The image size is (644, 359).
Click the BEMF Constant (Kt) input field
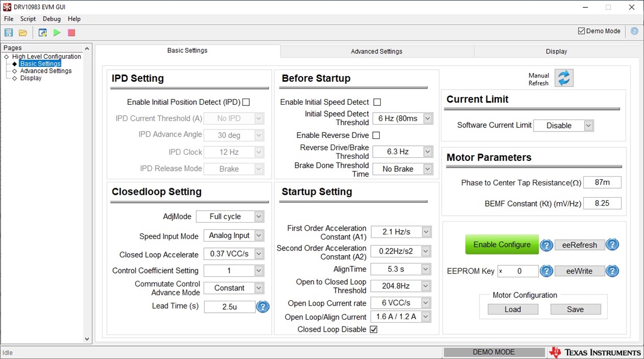point(602,203)
